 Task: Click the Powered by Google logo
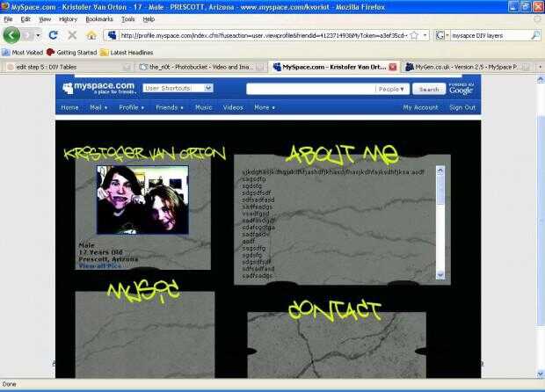click(461, 89)
